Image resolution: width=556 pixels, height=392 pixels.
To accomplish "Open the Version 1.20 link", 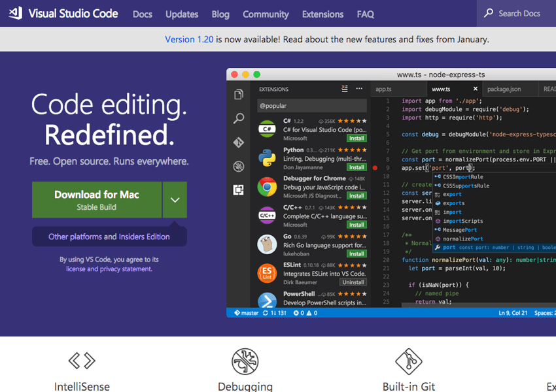I will [x=189, y=39].
